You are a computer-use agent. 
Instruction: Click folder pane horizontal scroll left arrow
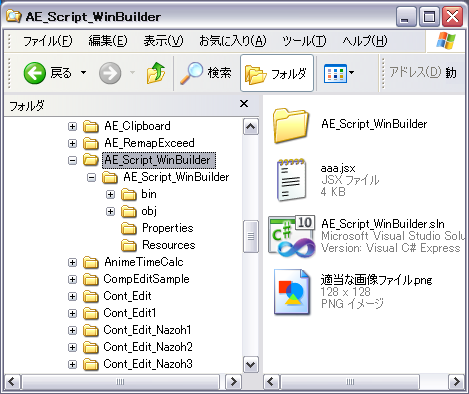tap(12, 381)
